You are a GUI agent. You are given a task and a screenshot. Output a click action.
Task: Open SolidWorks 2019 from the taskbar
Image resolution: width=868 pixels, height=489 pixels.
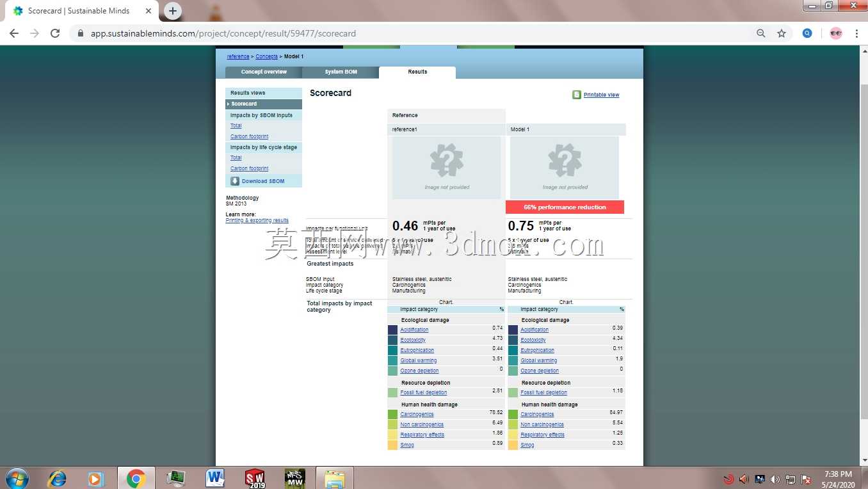pyautogui.click(x=255, y=478)
